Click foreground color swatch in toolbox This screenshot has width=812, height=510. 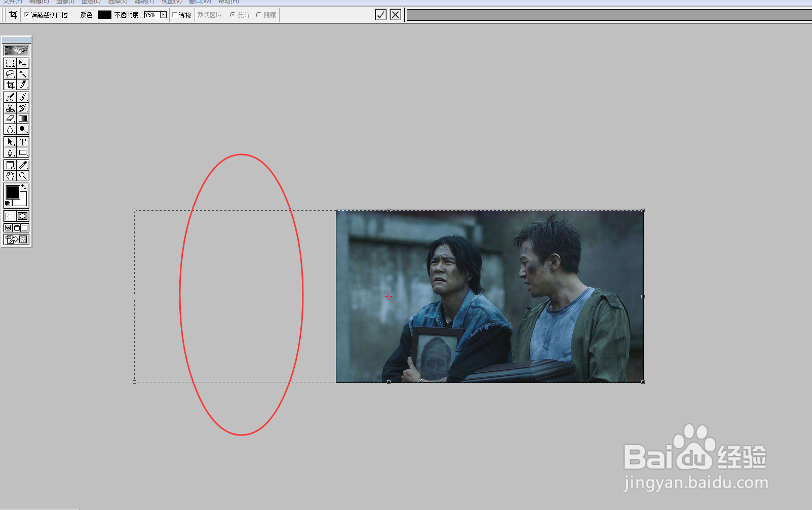tap(13, 192)
